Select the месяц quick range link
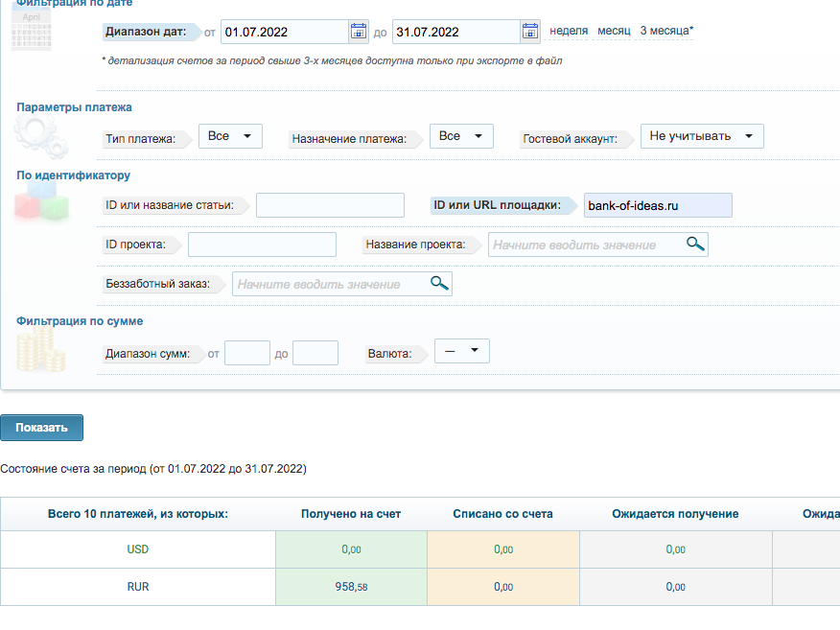The height and width of the screenshot is (630, 840). coord(614,31)
